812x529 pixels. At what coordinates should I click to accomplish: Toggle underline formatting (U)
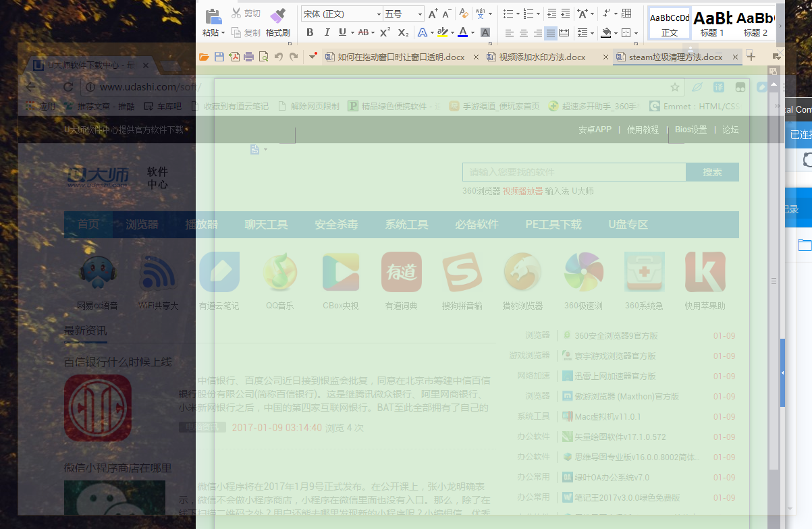point(342,32)
